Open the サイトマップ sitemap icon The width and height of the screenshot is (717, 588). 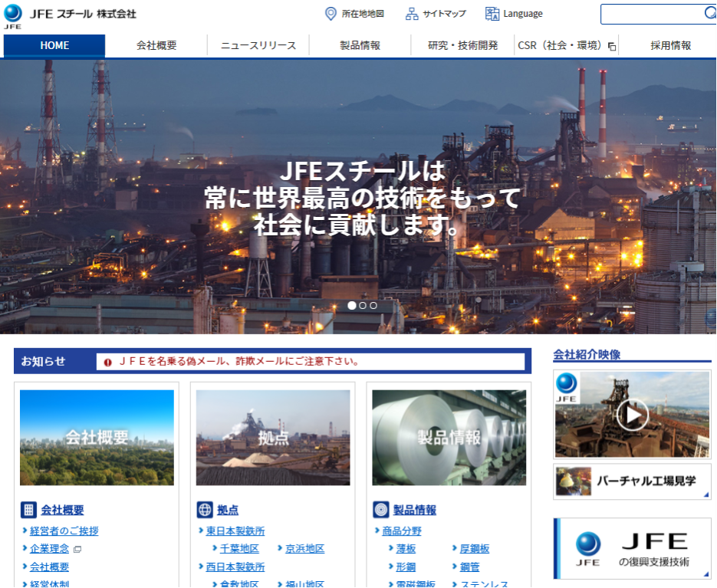coord(412,14)
